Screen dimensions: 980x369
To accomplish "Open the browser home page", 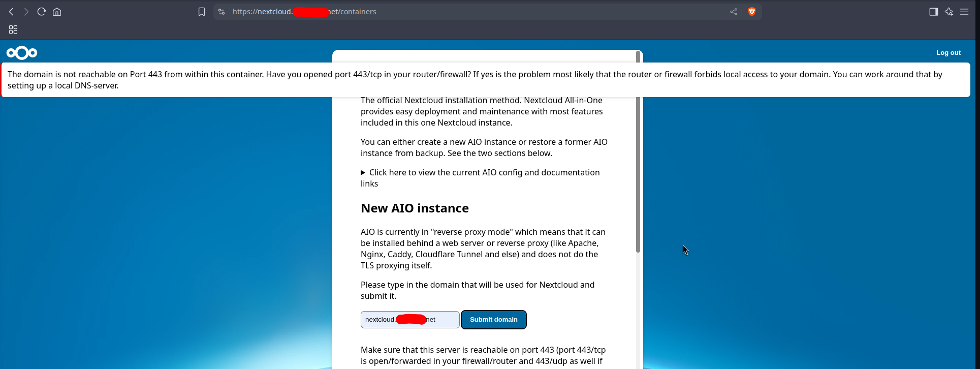I will (x=57, y=12).
